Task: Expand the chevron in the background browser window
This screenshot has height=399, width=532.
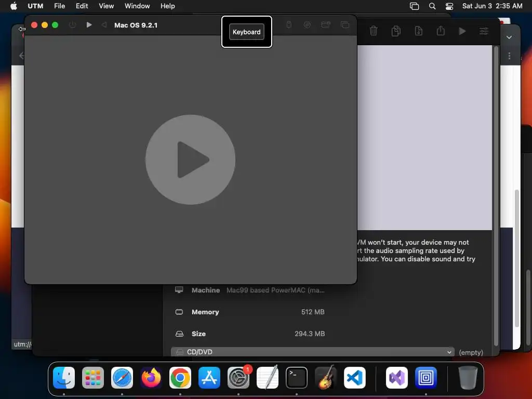Action: tap(509, 37)
